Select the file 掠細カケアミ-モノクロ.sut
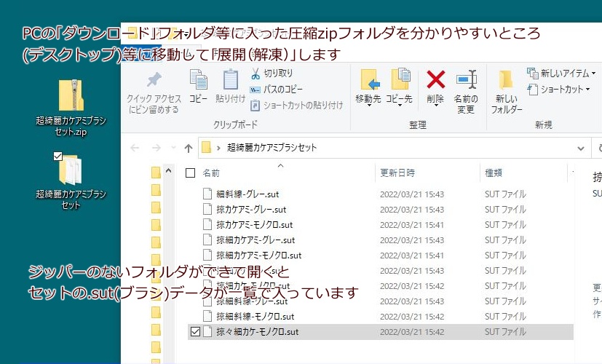Screen dimensions: 602x364 click(x=259, y=256)
